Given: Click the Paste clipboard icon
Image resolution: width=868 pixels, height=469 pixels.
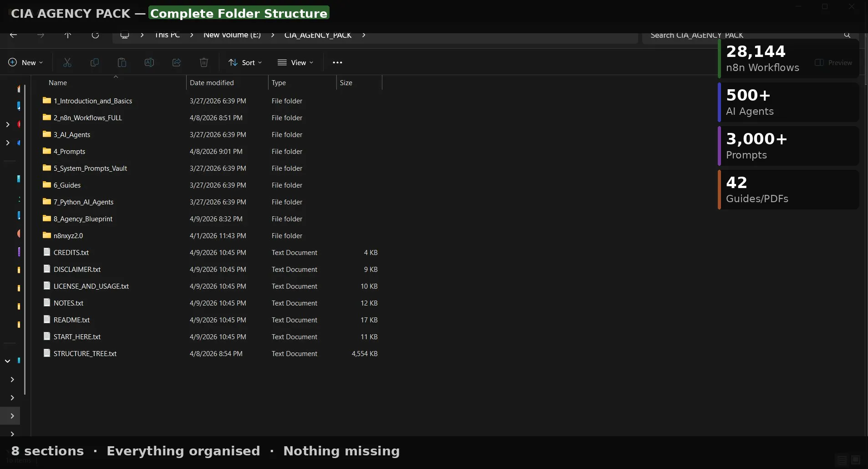Looking at the screenshot, I should point(122,62).
